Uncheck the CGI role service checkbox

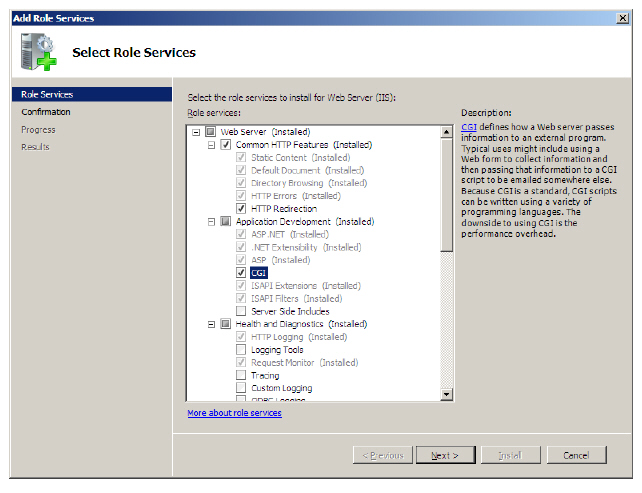[241, 272]
